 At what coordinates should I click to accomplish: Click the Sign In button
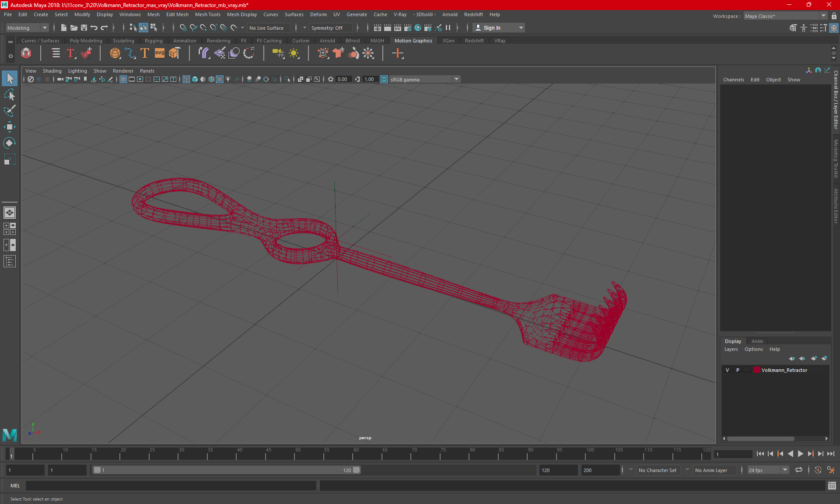point(491,28)
